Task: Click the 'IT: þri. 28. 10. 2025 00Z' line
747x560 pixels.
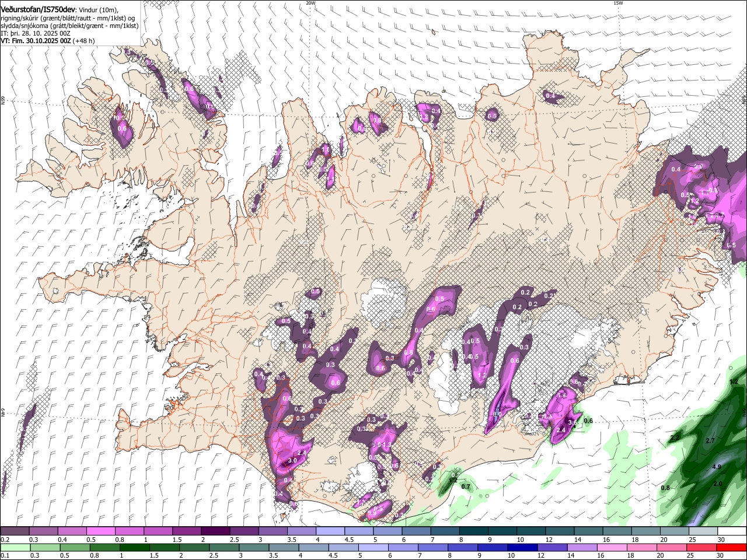Action: (x=36, y=33)
